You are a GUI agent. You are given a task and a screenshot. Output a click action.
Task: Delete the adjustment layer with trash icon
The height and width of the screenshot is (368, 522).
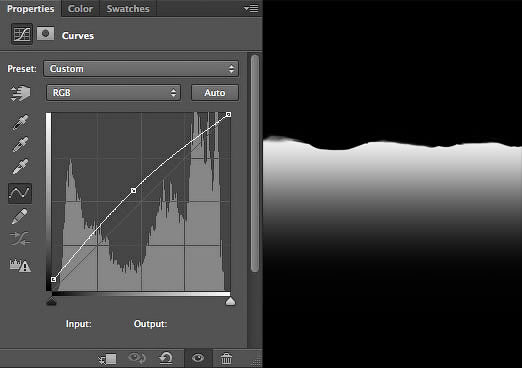(226, 359)
